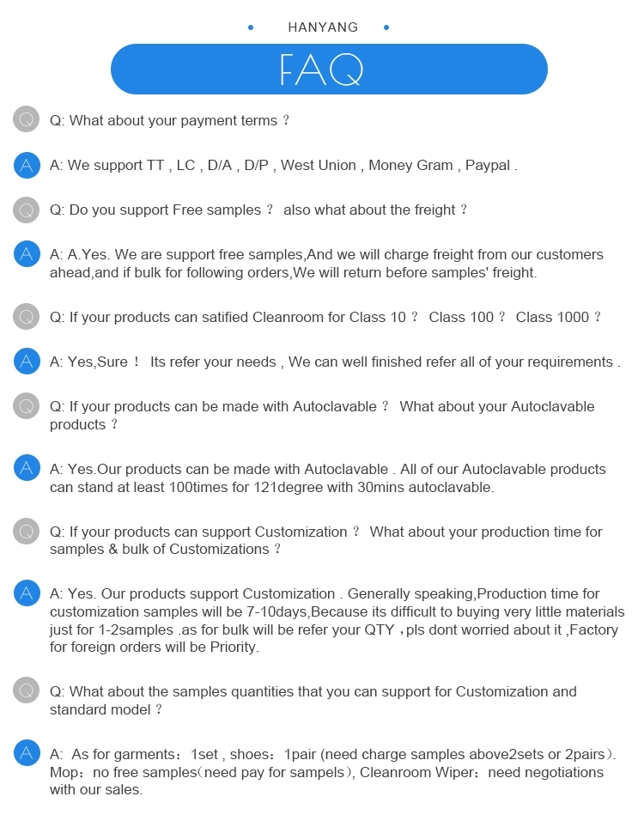644x827 pixels.
Task: Click the Q icon beside Customization production time question
Action: pyautogui.click(x=27, y=531)
